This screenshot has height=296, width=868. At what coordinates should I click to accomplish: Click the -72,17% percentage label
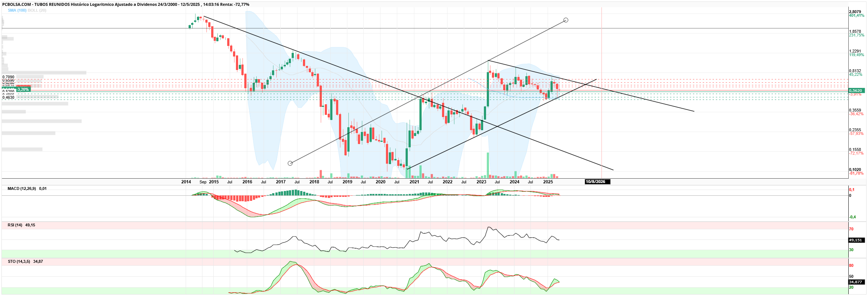tap(856, 153)
